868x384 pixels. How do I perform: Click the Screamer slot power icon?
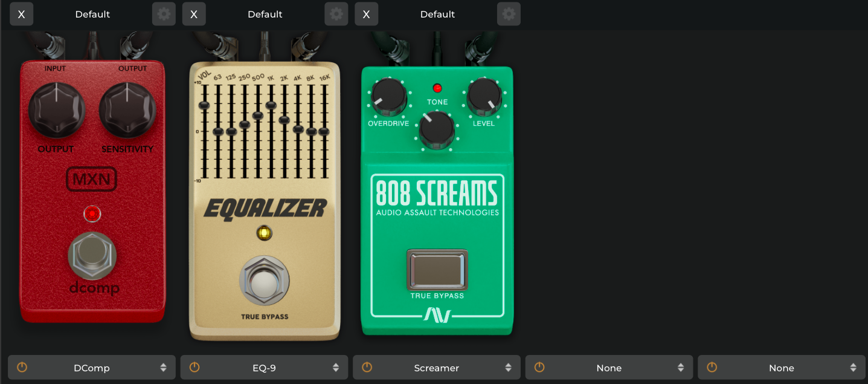367,368
